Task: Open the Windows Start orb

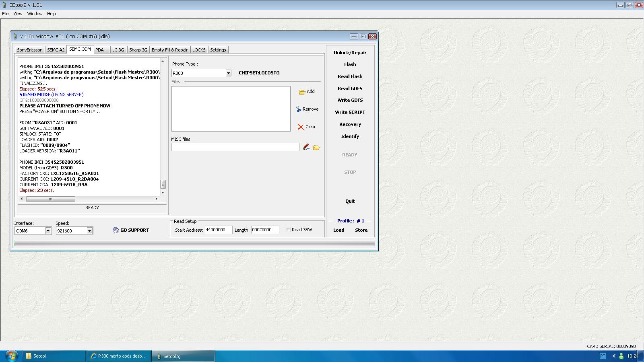Action: tap(11, 356)
